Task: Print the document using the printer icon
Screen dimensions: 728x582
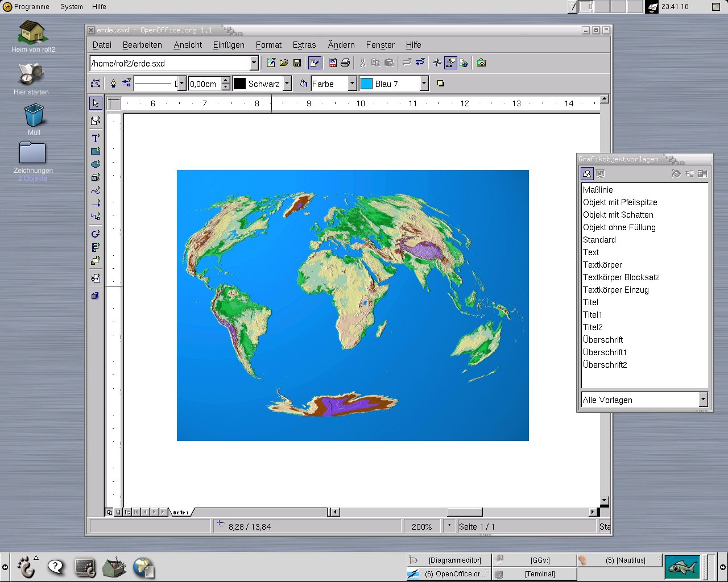Action: coord(345,63)
